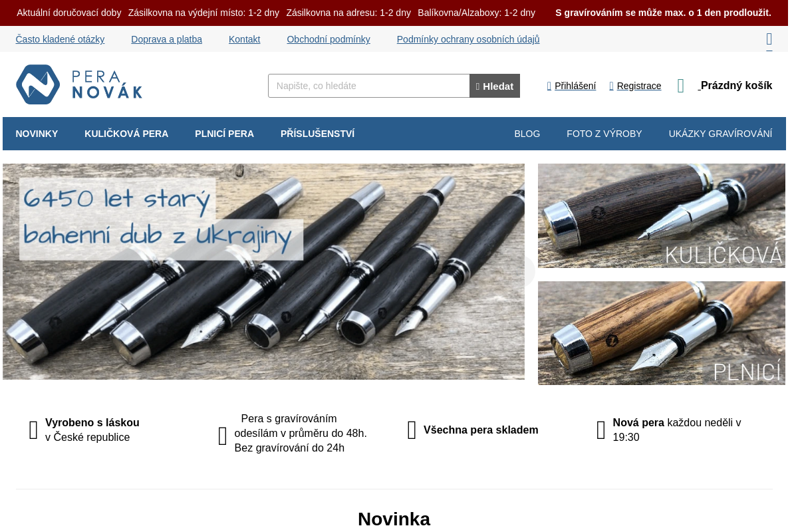Click the bahenní dub main banner
This screenshot has width=798, height=532.
(x=263, y=271)
